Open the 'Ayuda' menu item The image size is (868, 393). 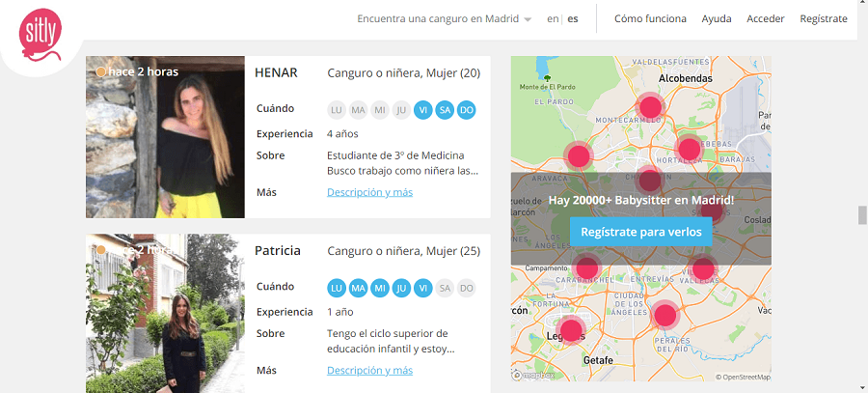[x=717, y=19]
